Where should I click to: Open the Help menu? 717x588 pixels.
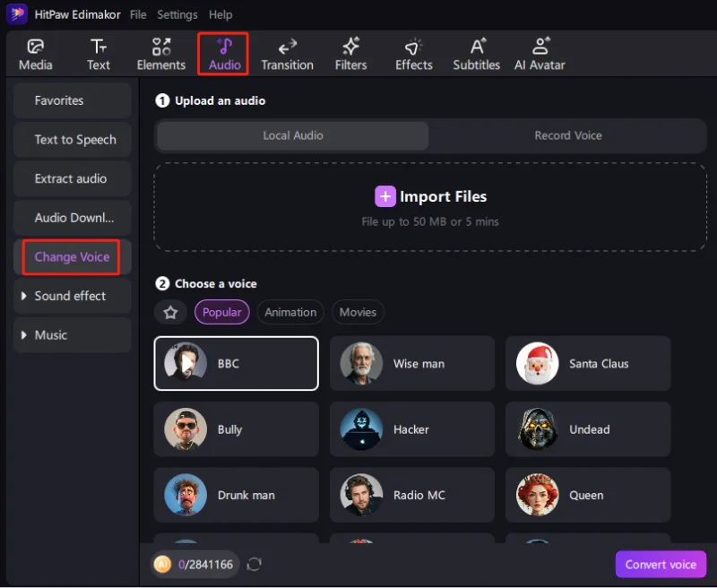coord(220,14)
